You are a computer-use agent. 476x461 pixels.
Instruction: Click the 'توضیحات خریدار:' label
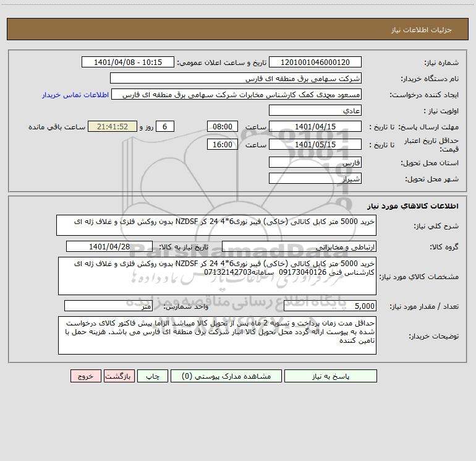(433, 336)
